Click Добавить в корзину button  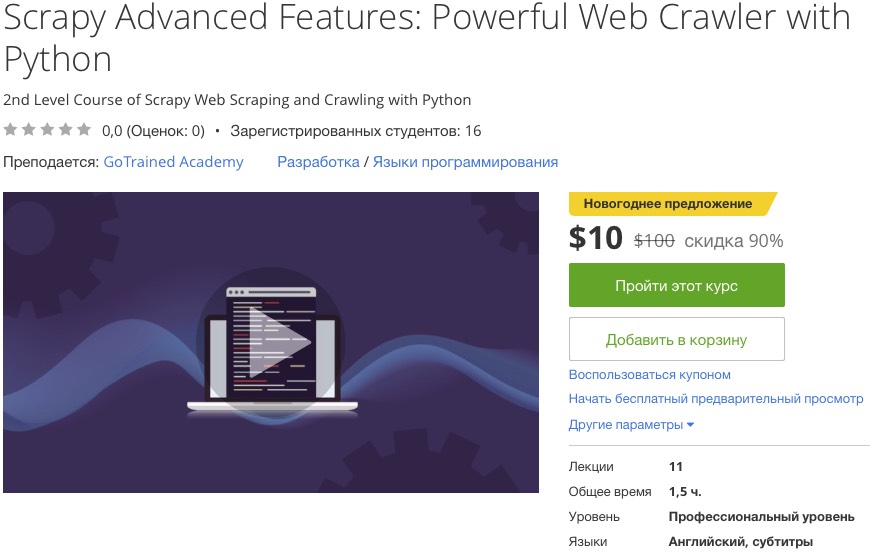(676, 339)
